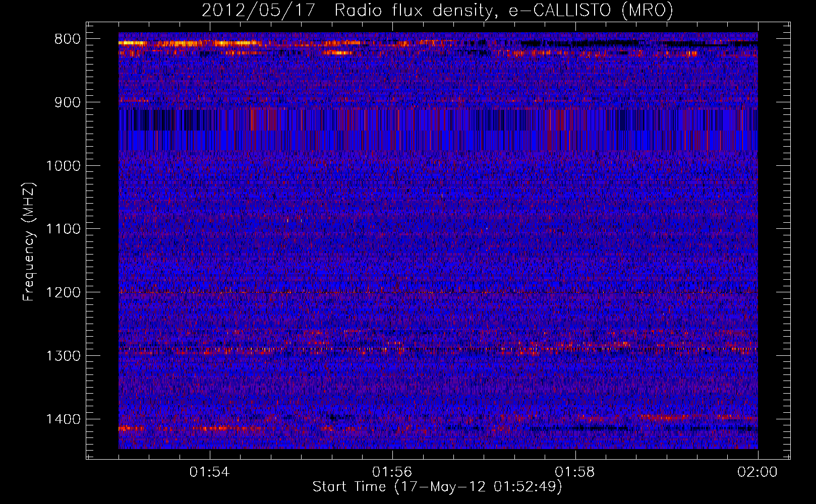Select the 1000 frequency tick label
The width and height of the screenshot is (816, 504).
click(63, 166)
